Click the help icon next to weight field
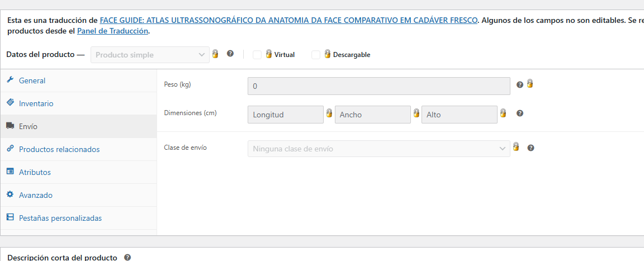 pyautogui.click(x=520, y=84)
